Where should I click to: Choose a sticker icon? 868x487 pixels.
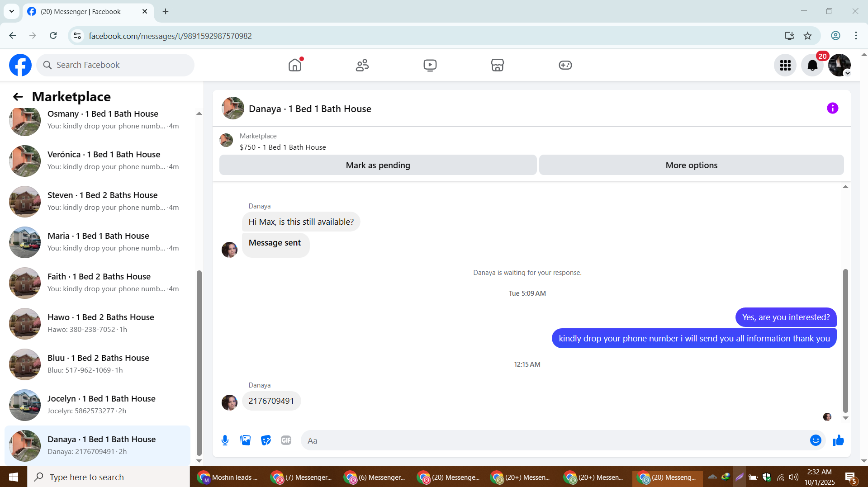coord(266,440)
